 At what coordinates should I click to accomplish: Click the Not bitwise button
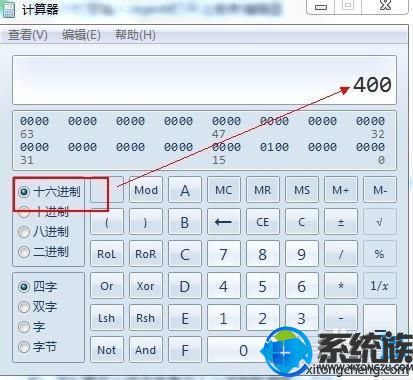click(x=107, y=350)
